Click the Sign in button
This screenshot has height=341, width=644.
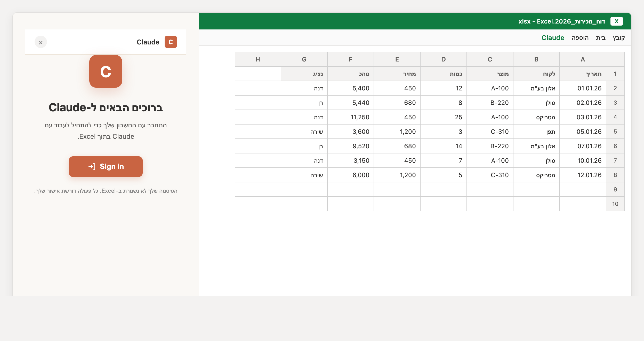coord(106,167)
